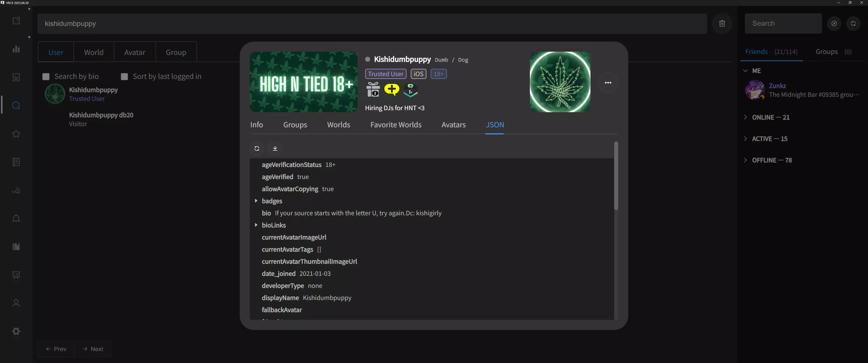This screenshot has width=868, height=363.
Task: Go to Prev results page
Action: coord(56,349)
